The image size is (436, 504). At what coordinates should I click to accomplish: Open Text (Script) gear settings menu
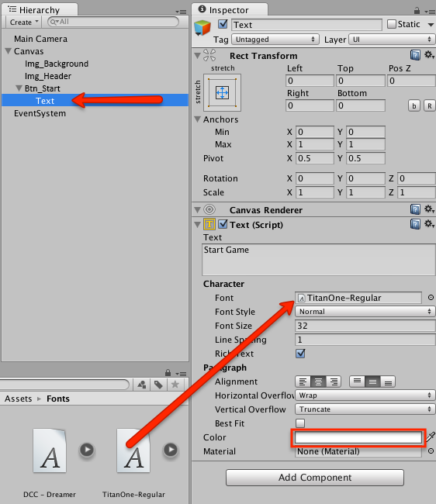(x=429, y=224)
